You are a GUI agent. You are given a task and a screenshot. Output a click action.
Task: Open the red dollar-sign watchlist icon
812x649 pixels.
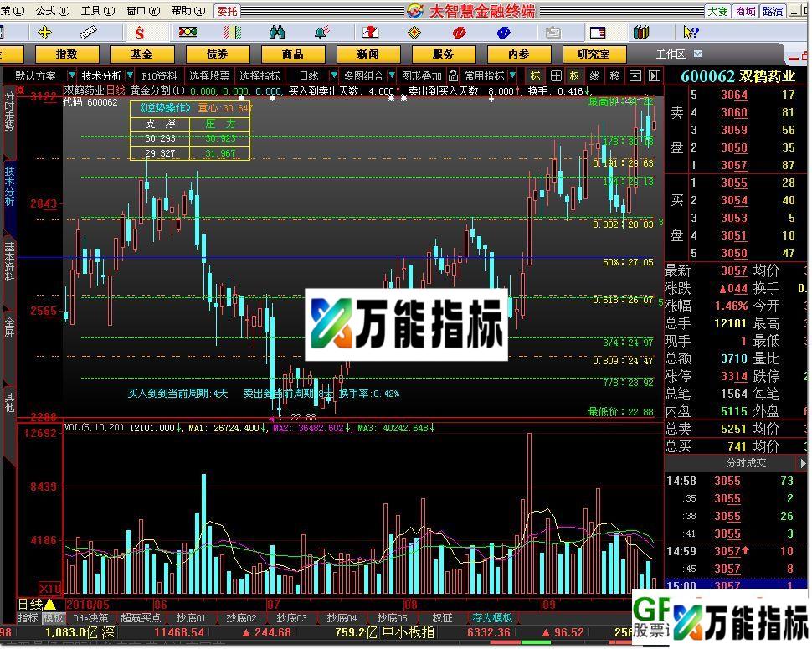[140, 32]
